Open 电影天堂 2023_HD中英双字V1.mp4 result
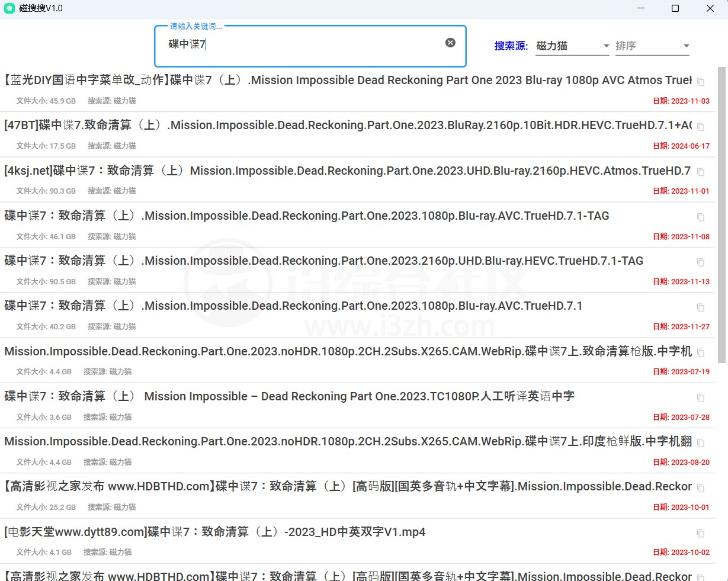 pyautogui.click(x=215, y=532)
